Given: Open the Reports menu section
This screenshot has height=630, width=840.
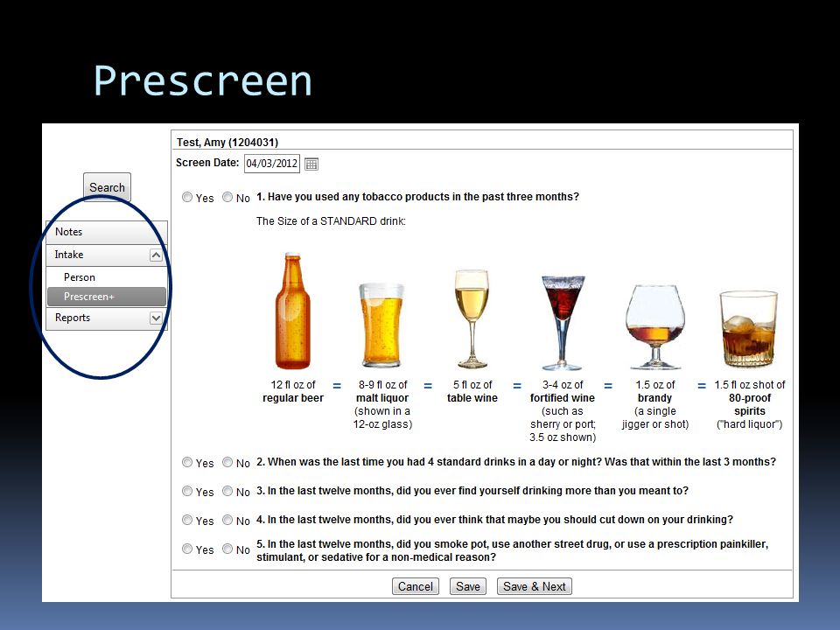Looking at the screenshot, I should (107, 318).
